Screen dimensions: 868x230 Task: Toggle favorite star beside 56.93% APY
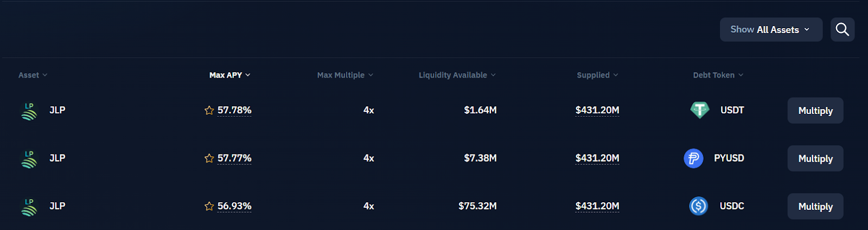pos(209,206)
